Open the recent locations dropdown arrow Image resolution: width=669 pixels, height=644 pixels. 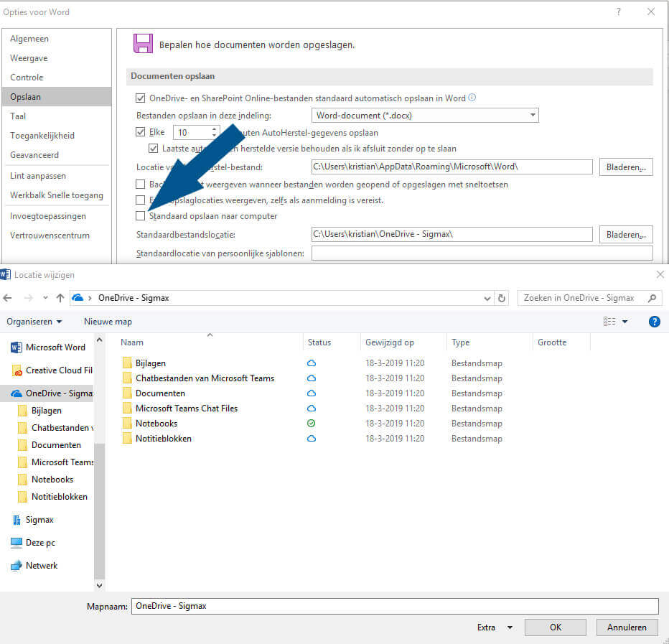(45, 298)
